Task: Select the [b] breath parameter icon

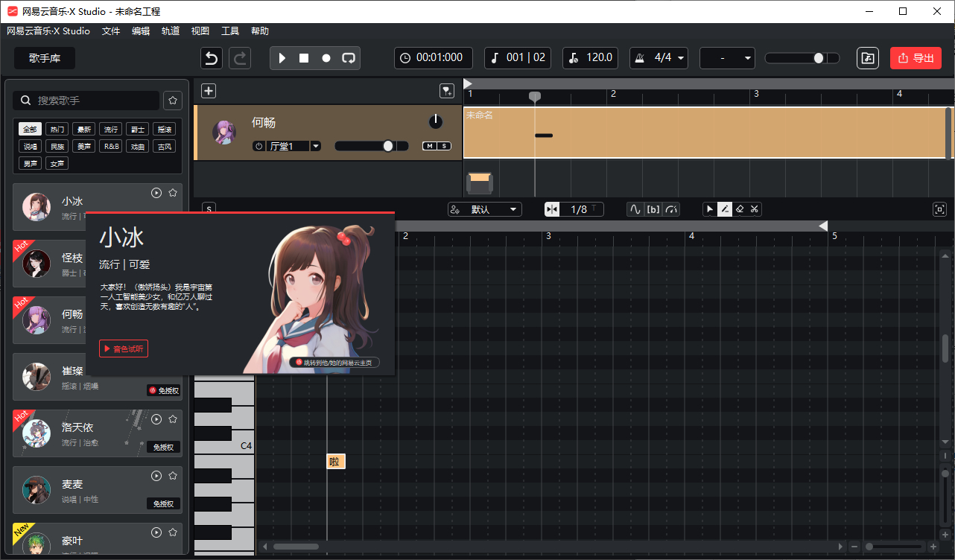Action: (653, 209)
